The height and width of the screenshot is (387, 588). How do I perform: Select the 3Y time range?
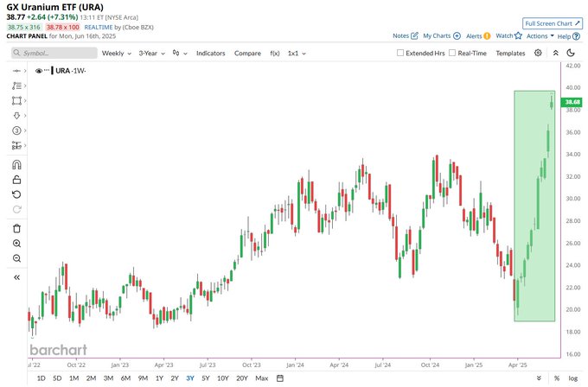tap(190, 378)
